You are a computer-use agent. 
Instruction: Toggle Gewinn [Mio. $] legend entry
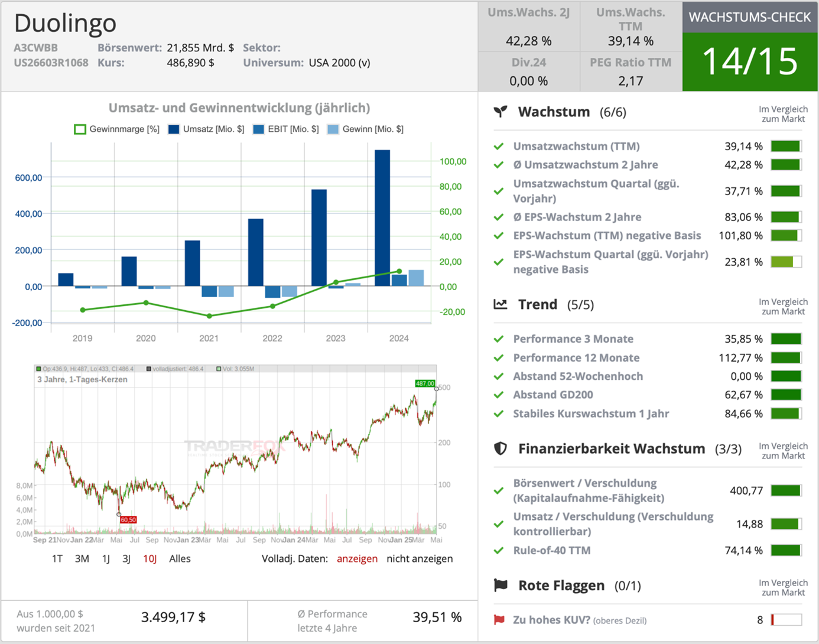click(365, 129)
